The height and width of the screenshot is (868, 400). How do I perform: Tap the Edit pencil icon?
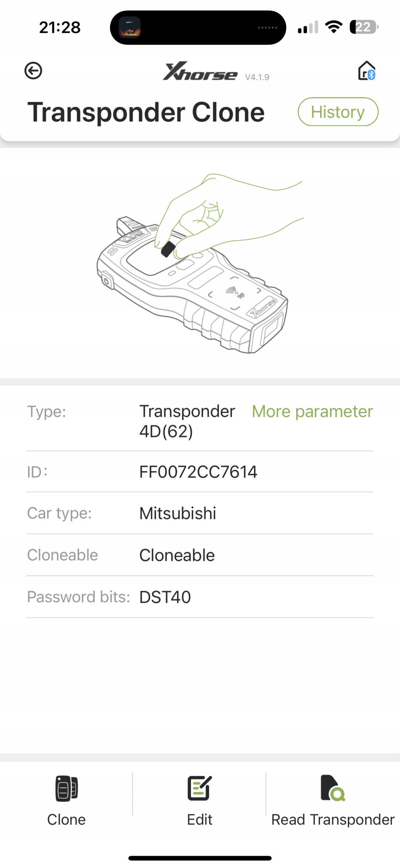coord(199,788)
